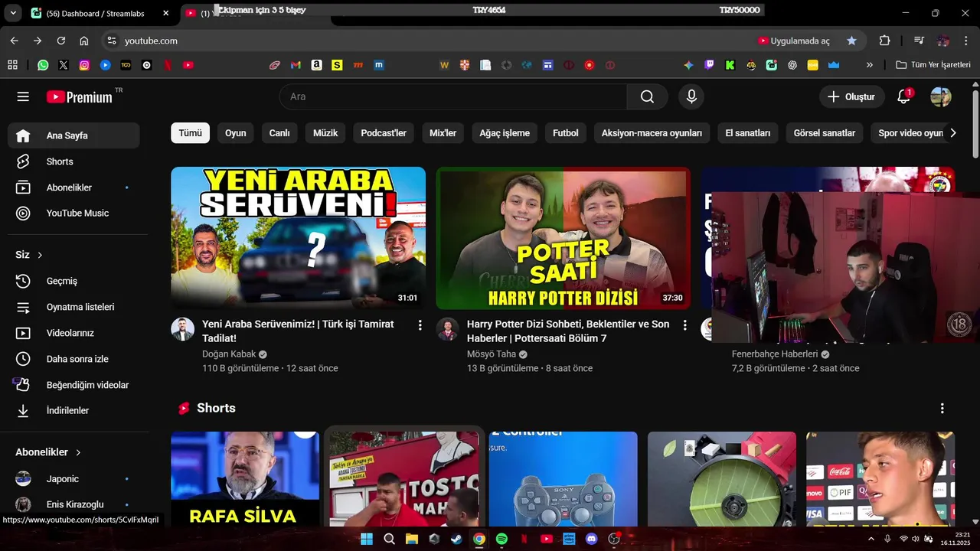Select the Müzik filter chip

coord(325,133)
